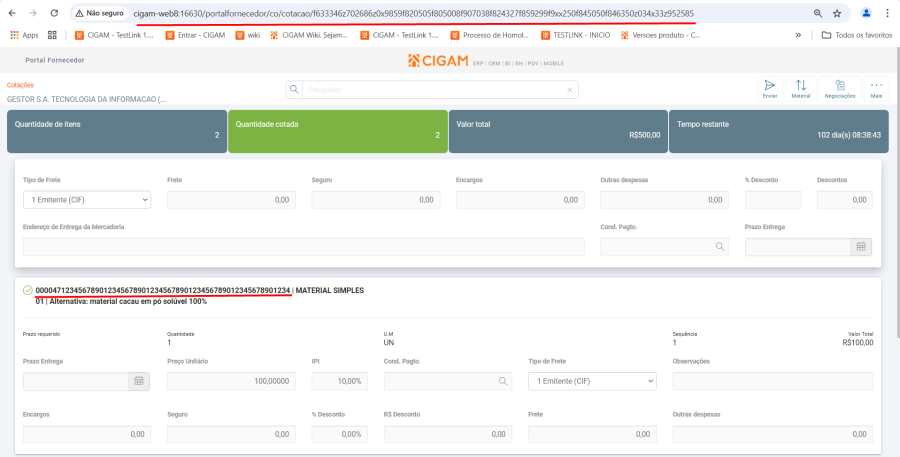Screen dimensions: 900x457
Task: Show more bookmarks with chevron button
Action: (798, 35)
